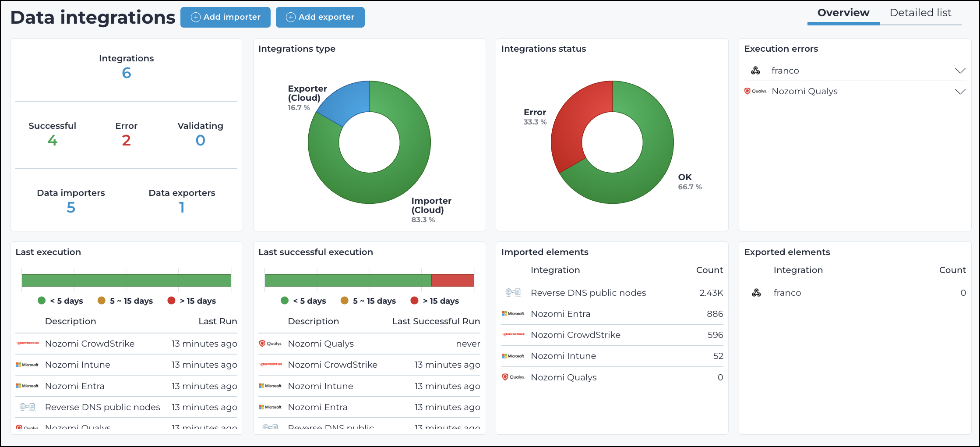980x447 pixels.
Task: Click Qualys logo in Last successful execution
Action: click(270, 344)
